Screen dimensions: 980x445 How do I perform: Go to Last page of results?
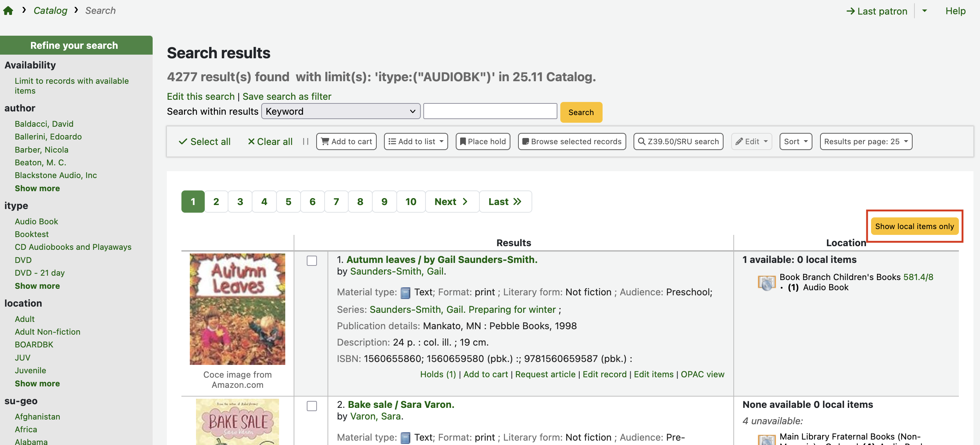click(505, 202)
